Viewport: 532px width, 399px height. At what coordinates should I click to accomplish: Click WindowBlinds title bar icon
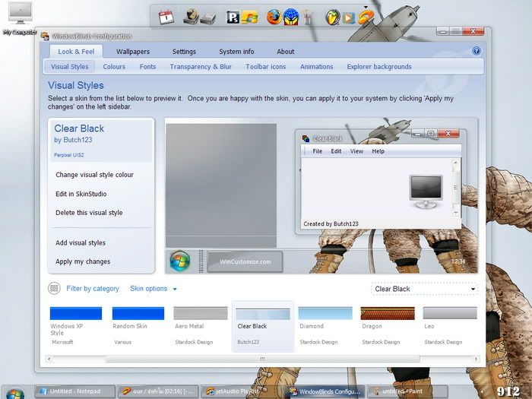(x=44, y=36)
